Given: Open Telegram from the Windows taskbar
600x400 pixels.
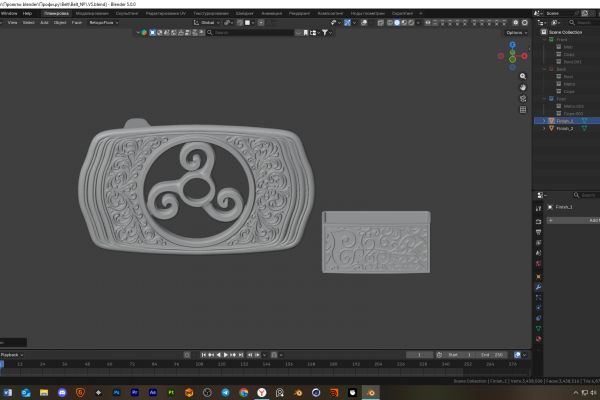Looking at the screenshot, I should [x=225, y=392].
